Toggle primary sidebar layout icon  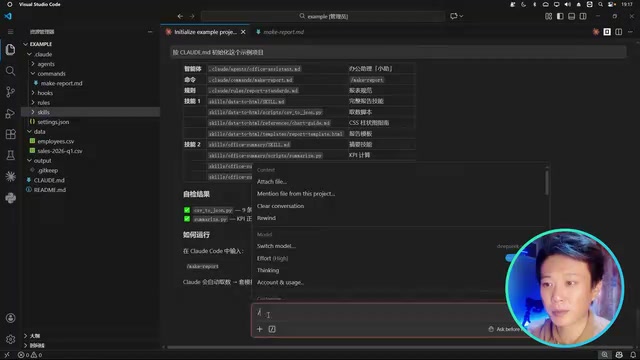(560, 16)
